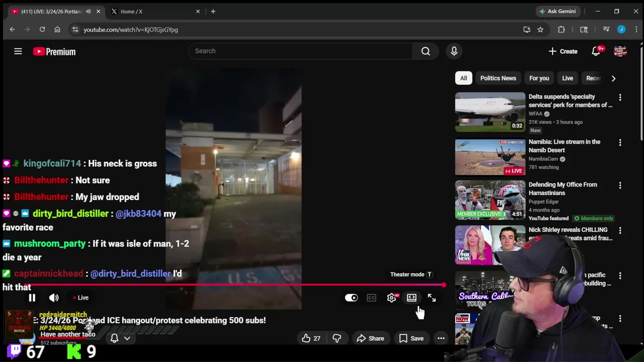Go to YouTube Premium home logo
The height and width of the screenshot is (362, 644).
(54, 51)
